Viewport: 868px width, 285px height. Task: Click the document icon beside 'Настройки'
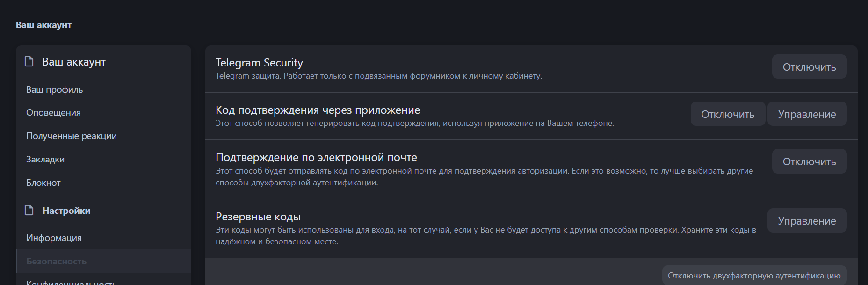(x=29, y=211)
